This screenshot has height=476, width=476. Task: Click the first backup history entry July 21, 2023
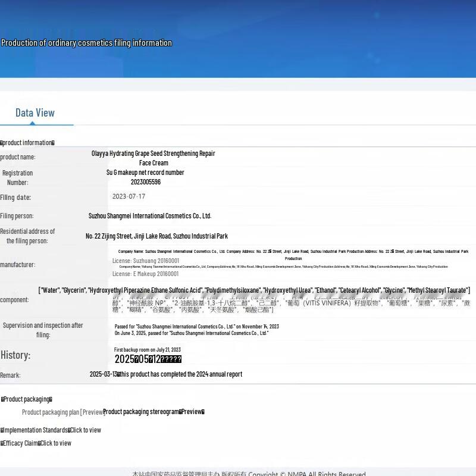pos(148,350)
